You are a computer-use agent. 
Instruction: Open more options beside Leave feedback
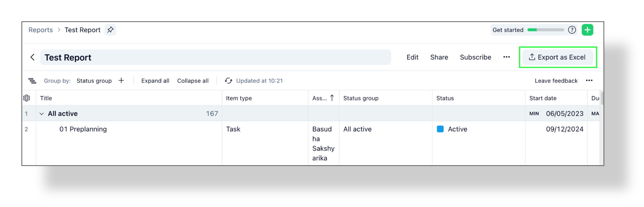pyautogui.click(x=589, y=80)
